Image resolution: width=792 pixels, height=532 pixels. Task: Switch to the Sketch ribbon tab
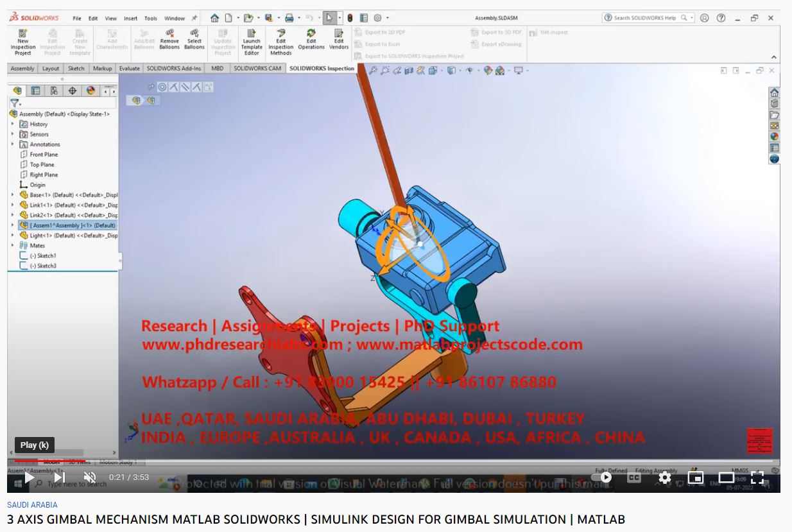76,69
